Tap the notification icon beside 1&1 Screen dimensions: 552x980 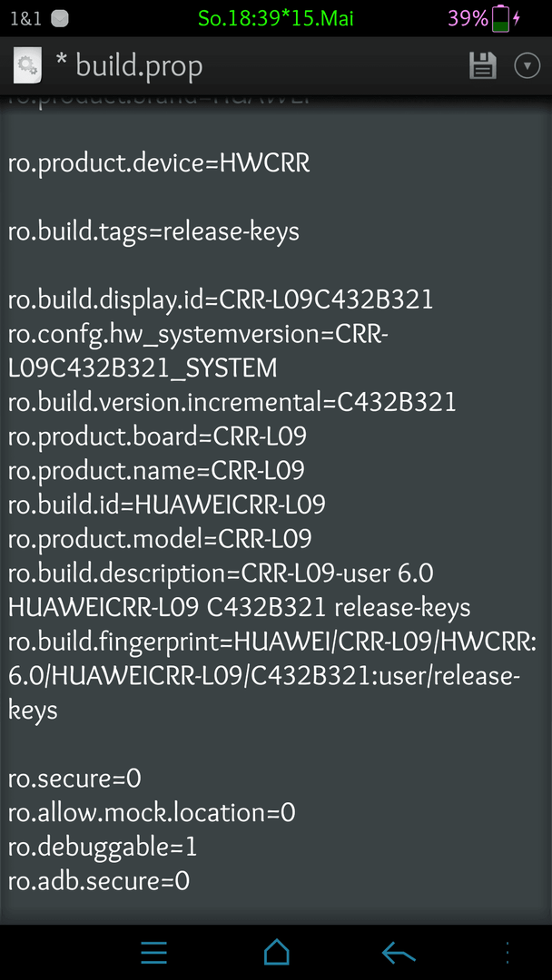pyautogui.click(x=59, y=19)
